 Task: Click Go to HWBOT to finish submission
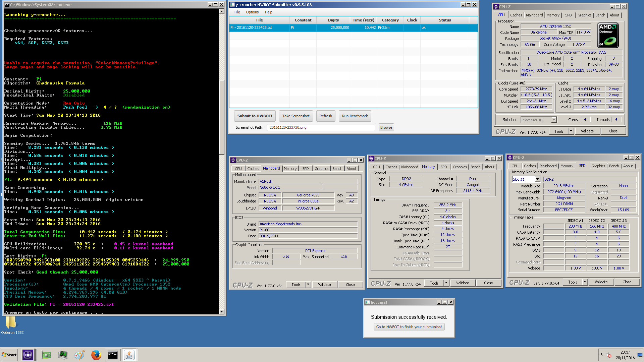pos(409,327)
